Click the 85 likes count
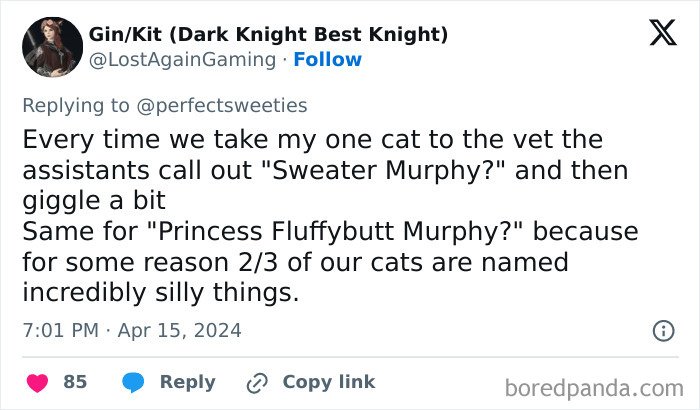The height and width of the screenshot is (410, 700). coord(75,382)
